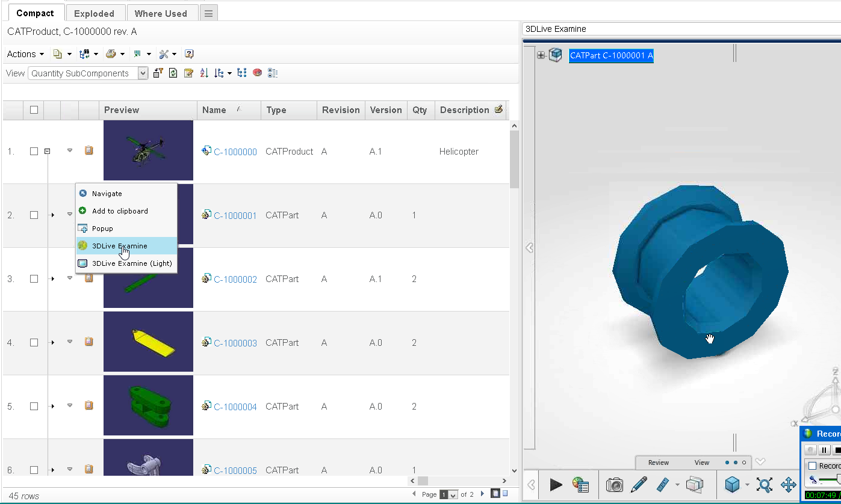Image resolution: width=841 pixels, height=504 pixels.
Task: Select the ruler measure tool
Action: tap(663, 484)
